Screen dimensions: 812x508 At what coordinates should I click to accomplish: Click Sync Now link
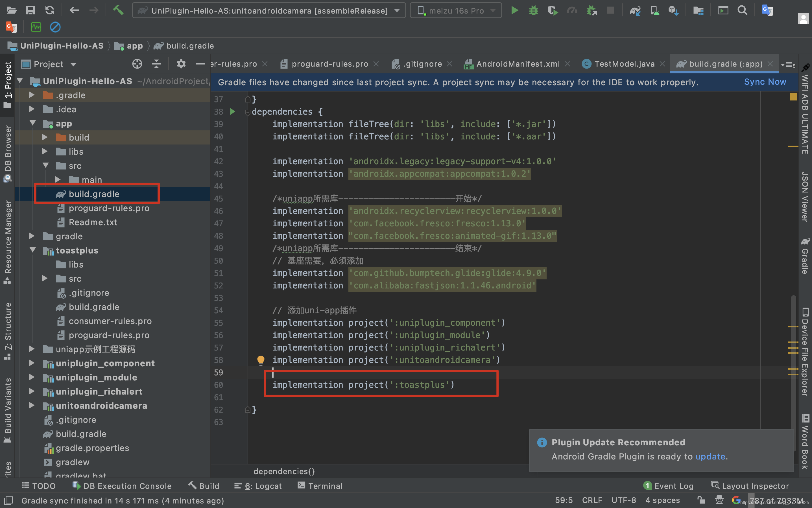coord(765,82)
